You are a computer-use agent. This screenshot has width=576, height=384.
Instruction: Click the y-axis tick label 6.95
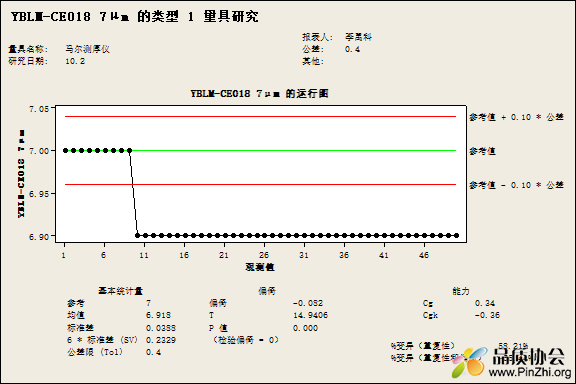(x=39, y=194)
